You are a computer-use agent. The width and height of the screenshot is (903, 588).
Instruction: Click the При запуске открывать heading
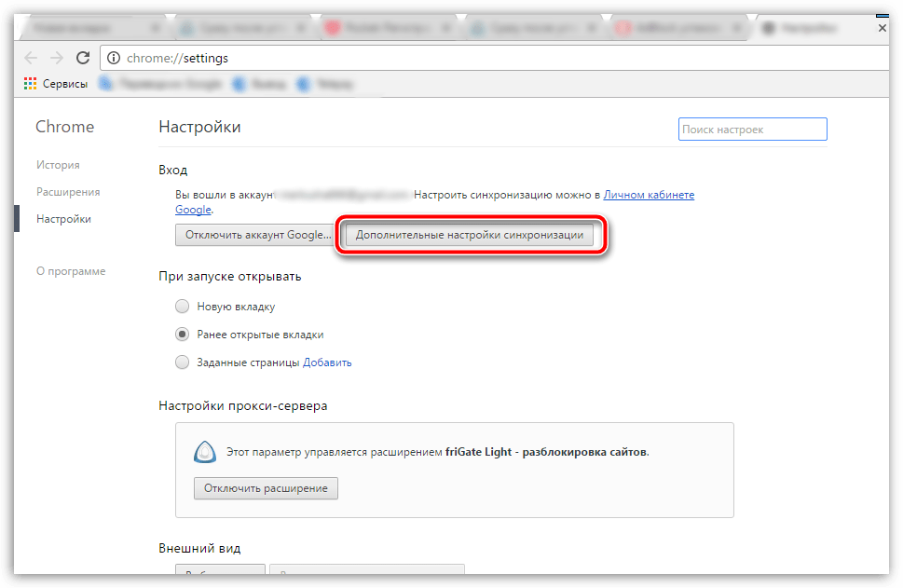(230, 277)
